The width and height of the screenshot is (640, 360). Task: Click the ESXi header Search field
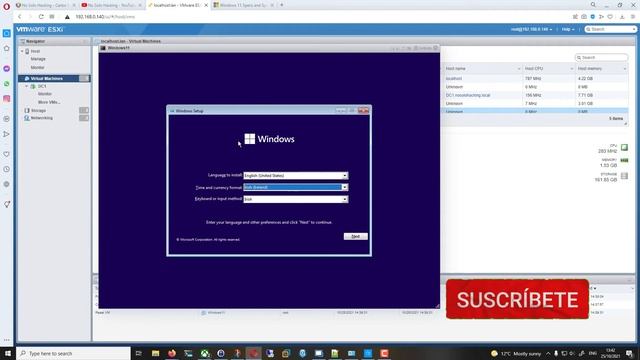611,29
